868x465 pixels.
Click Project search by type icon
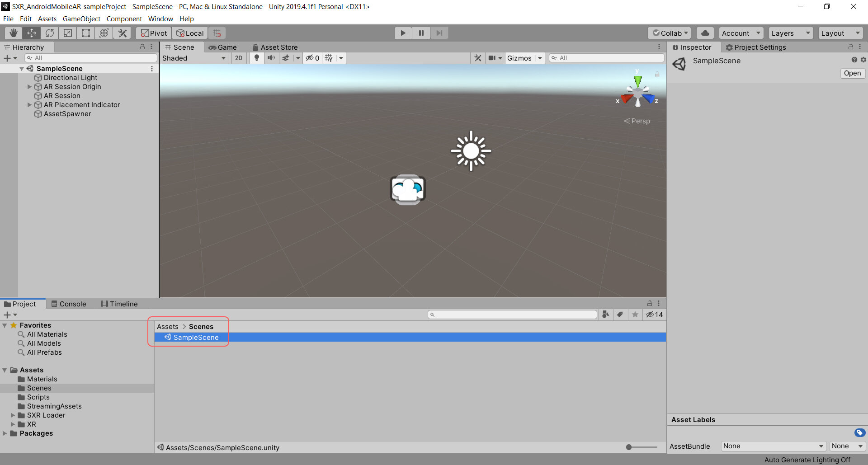tap(605, 315)
